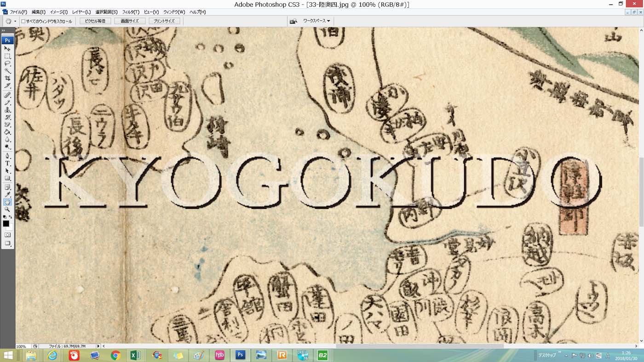Click the 画面サイズ button

(130, 21)
